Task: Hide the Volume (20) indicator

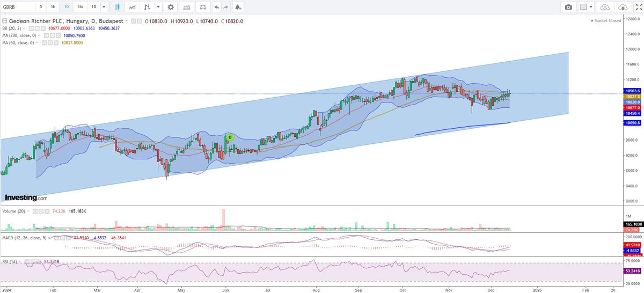Action: pos(35,211)
